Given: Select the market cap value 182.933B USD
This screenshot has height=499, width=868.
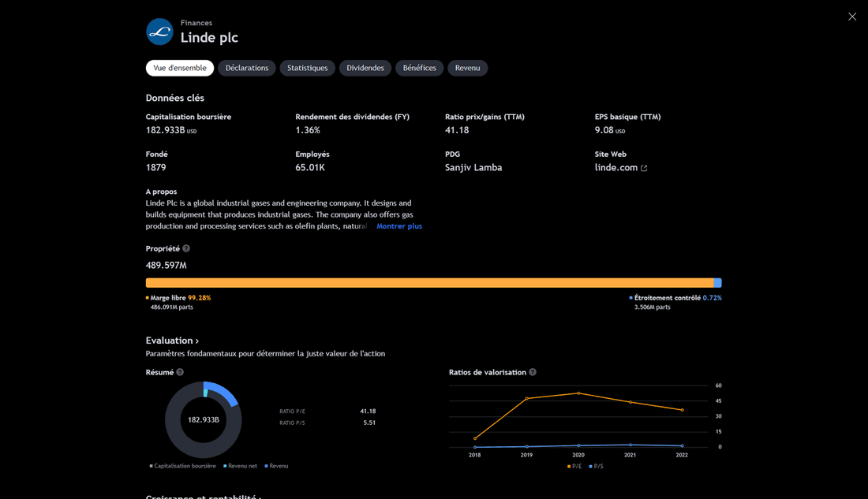Looking at the screenshot, I should click(171, 130).
